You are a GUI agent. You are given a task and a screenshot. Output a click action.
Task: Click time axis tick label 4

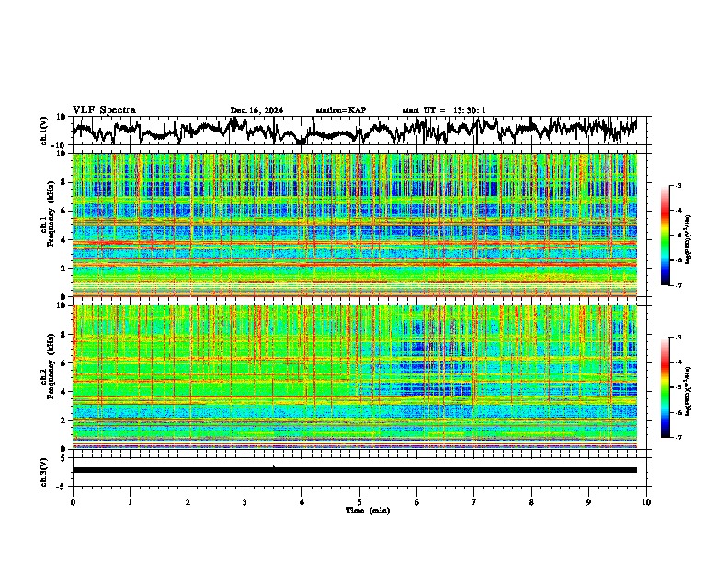(x=302, y=502)
